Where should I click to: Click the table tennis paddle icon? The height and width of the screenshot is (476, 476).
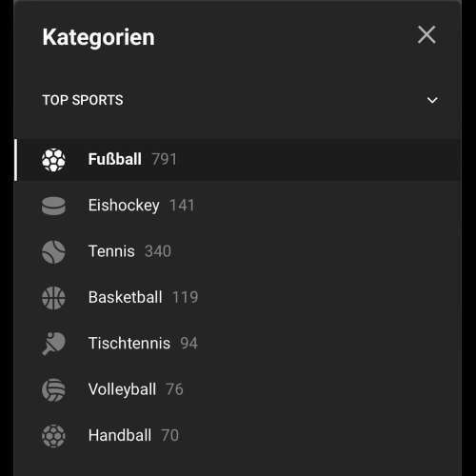pos(53,344)
